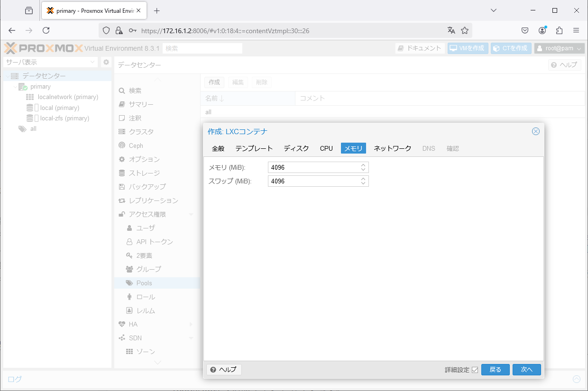Open Firefox recent browsing view icon

29,10
